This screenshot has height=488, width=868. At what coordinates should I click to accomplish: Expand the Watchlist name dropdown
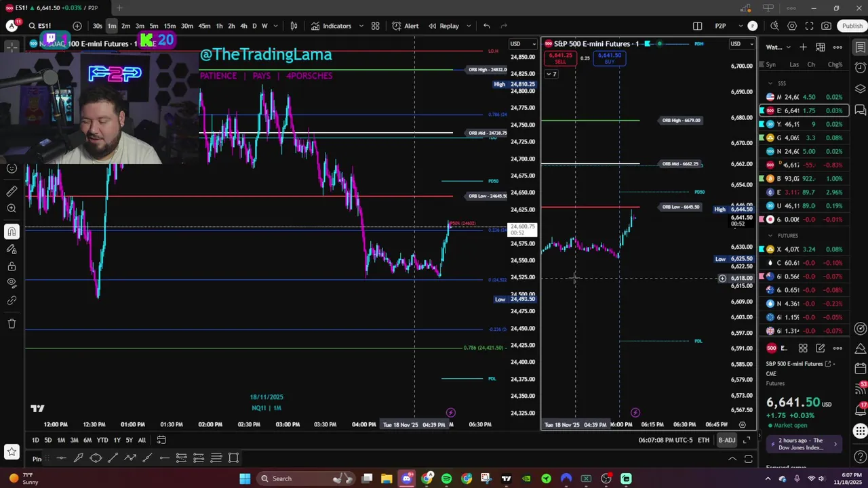click(777, 47)
